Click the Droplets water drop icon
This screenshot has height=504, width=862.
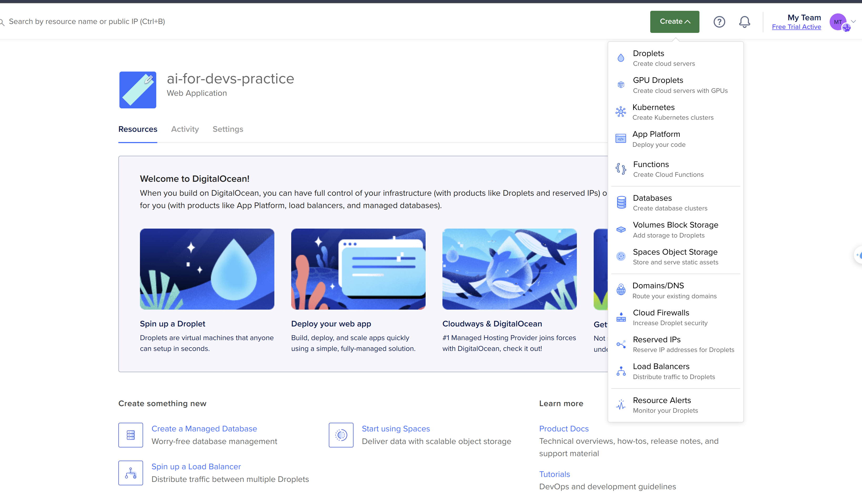pos(621,58)
